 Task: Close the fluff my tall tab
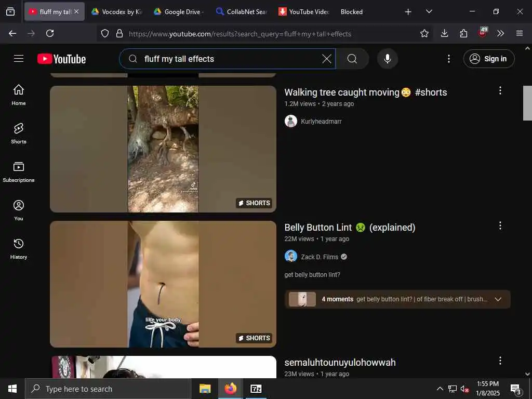(x=76, y=11)
